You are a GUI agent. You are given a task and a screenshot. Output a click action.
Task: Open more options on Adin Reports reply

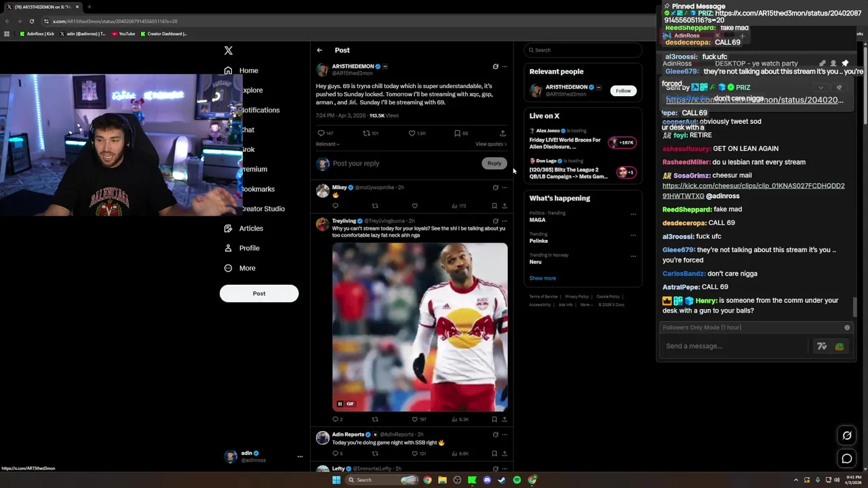(505, 434)
